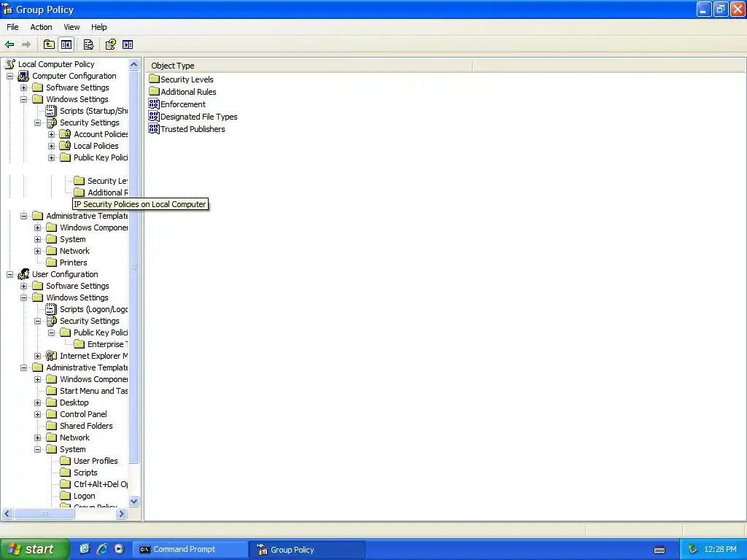The height and width of the screenshot is (560, 747).
Task: Select the User Configuration node icon
Action: [x=23, y=274]
